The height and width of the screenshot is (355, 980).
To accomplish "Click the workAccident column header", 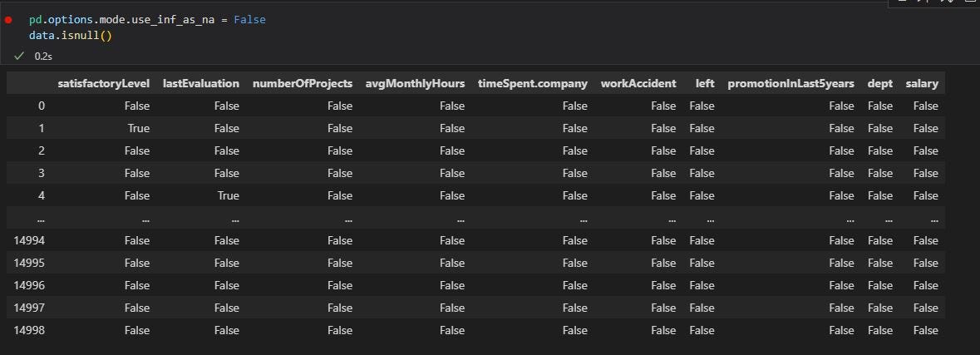I will tap(638, 83).
